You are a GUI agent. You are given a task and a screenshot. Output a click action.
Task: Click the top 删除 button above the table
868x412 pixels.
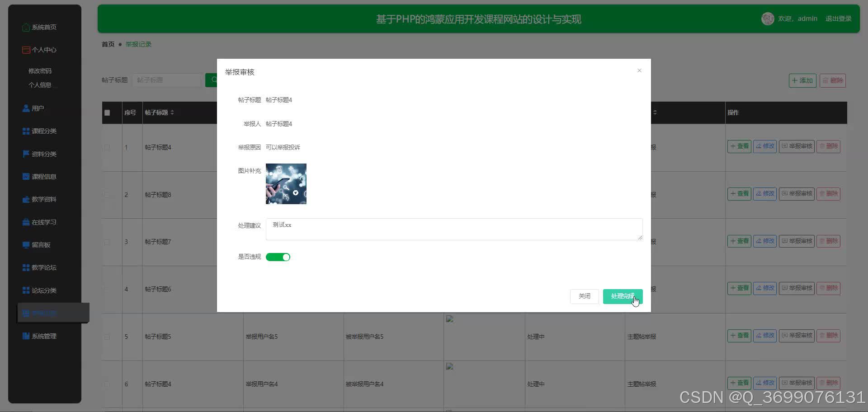pos(832,80)
